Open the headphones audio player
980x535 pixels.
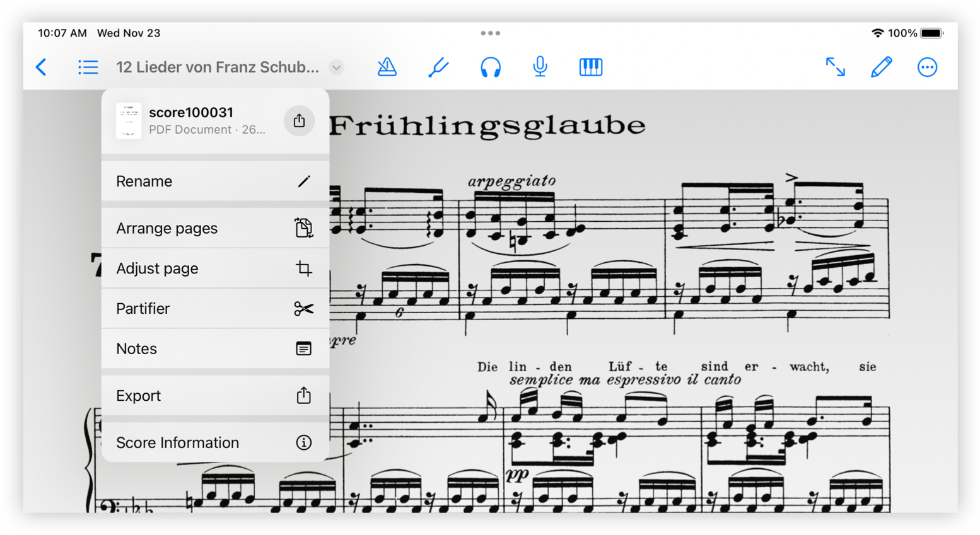tap(490, 67)
